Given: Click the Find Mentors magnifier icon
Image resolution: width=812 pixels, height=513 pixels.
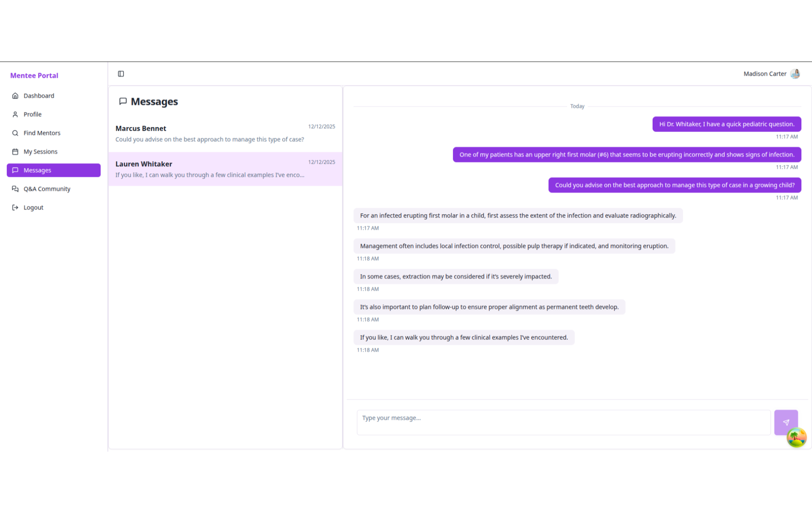Looking at the screenshot, I should (x=15, y=133).
